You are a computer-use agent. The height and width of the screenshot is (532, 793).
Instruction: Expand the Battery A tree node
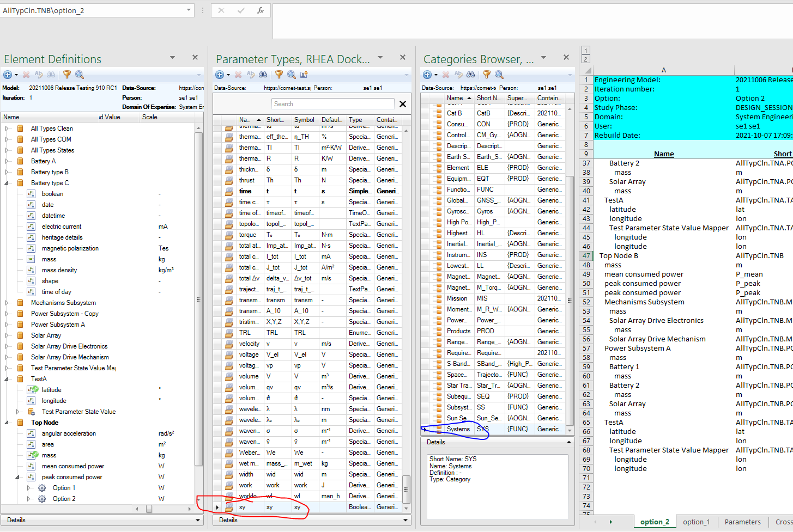6,161
